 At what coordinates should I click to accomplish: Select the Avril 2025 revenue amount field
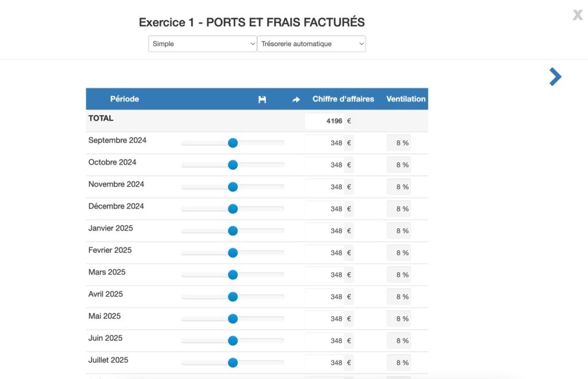[x=324, y=297]
